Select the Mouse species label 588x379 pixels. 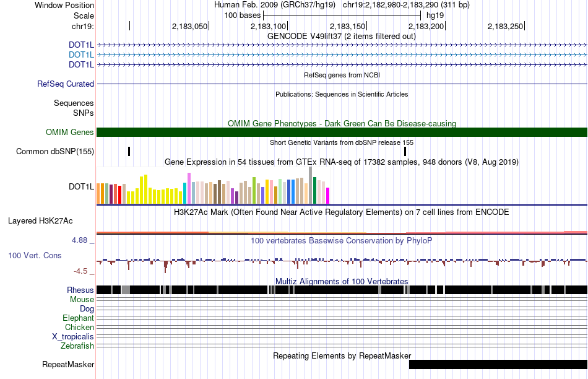82,300
